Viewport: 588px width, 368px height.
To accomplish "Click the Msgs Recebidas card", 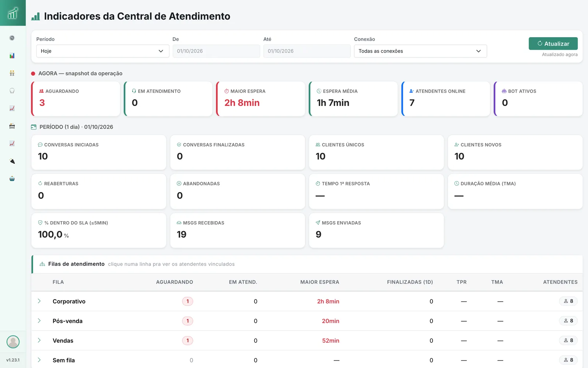I will click(237, 230).
